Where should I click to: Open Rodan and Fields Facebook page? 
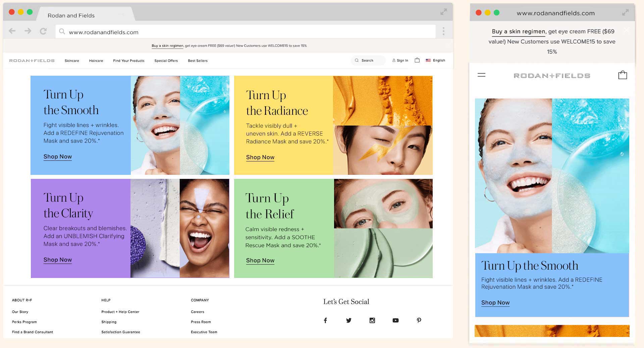pos(325,321)
